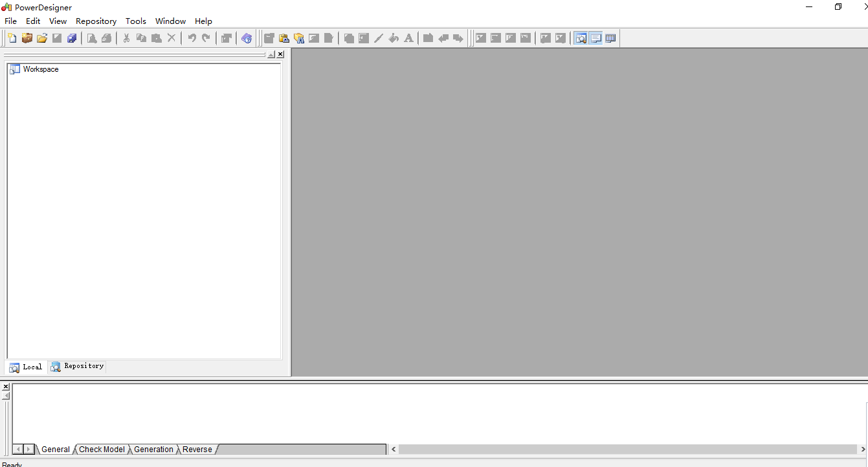The height and width of the screenshot is (467, 868).
Task: Open the Repository menu
Action: click(x=96, y=21)
